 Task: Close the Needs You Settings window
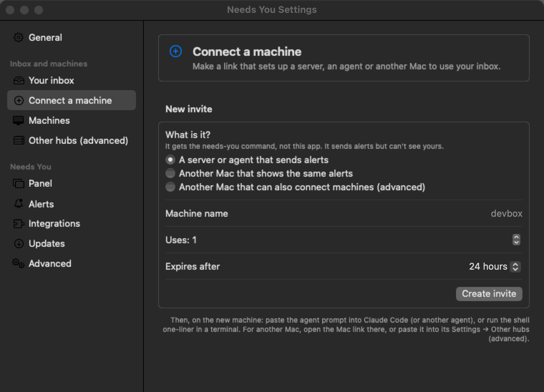click(10, 10)
